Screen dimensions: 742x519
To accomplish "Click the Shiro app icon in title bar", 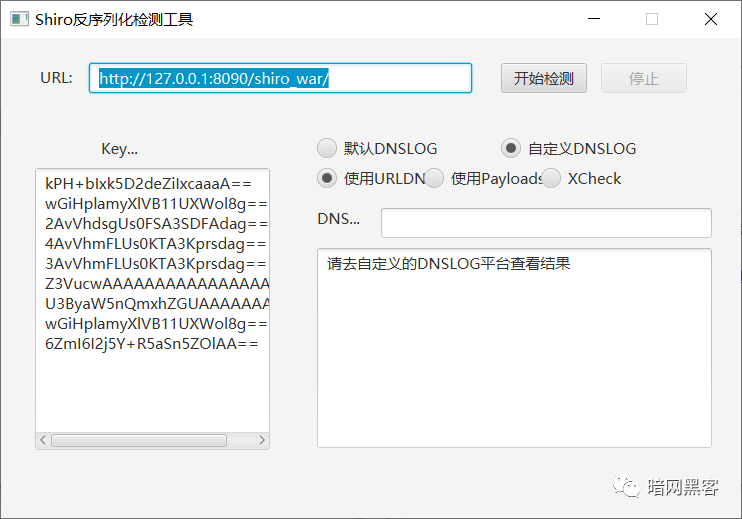I will coord(19,19).
